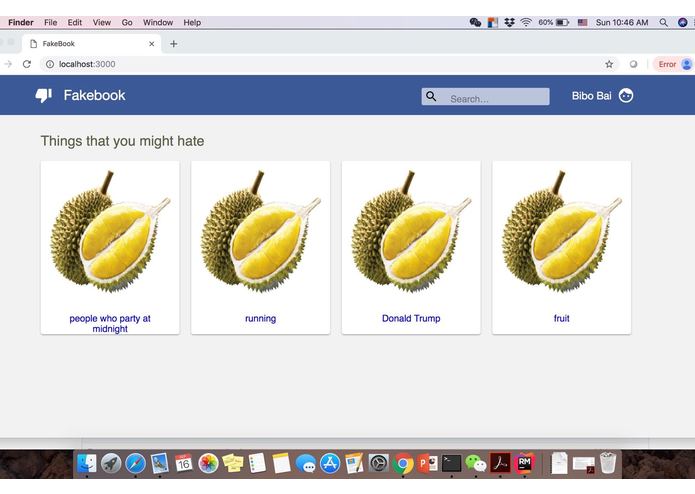
Task: Go forward with the browser arrow
Action: (8, 64)
